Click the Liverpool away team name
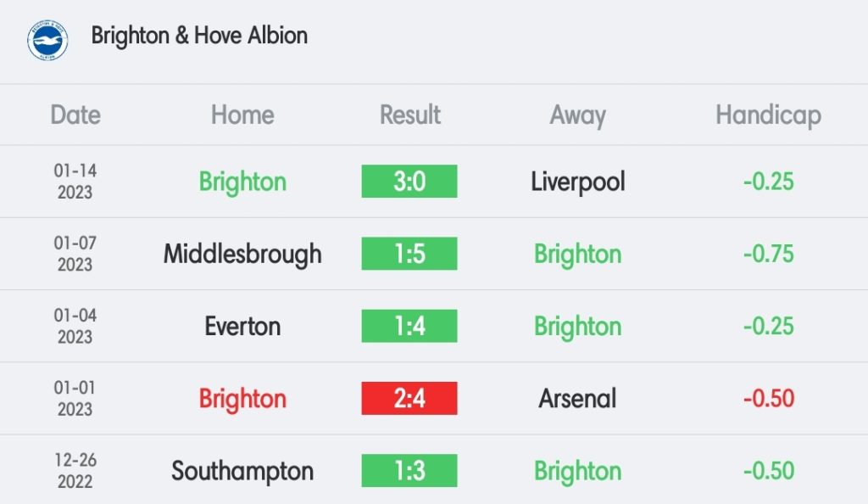The height and width of the screenshot is (504, 868). tap(578, 182)
